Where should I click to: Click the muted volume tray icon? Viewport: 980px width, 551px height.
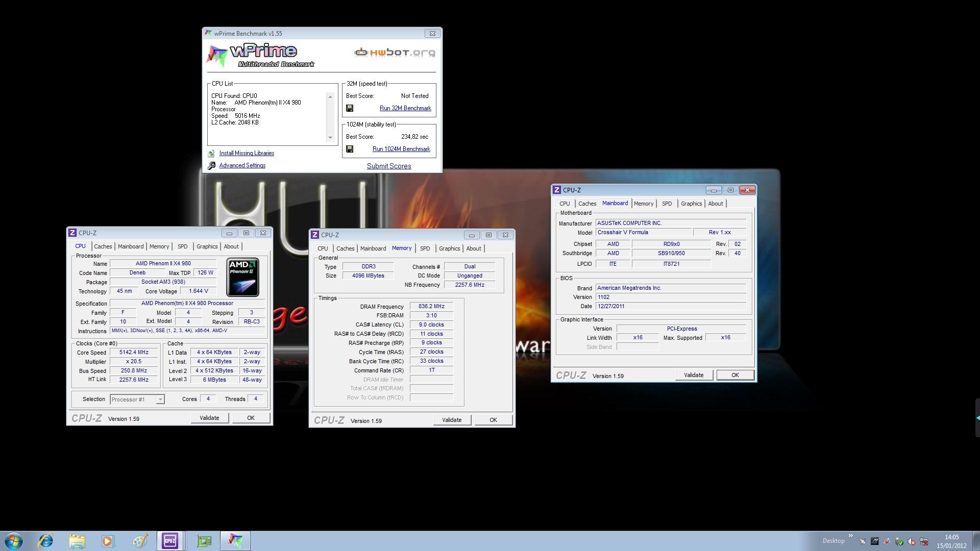point(912,542)
